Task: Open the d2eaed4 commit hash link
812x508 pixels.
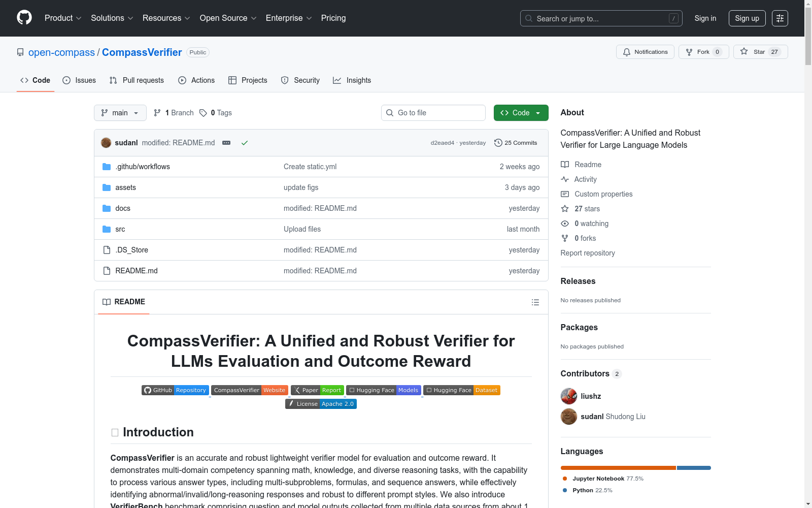Action: point(443,143)
